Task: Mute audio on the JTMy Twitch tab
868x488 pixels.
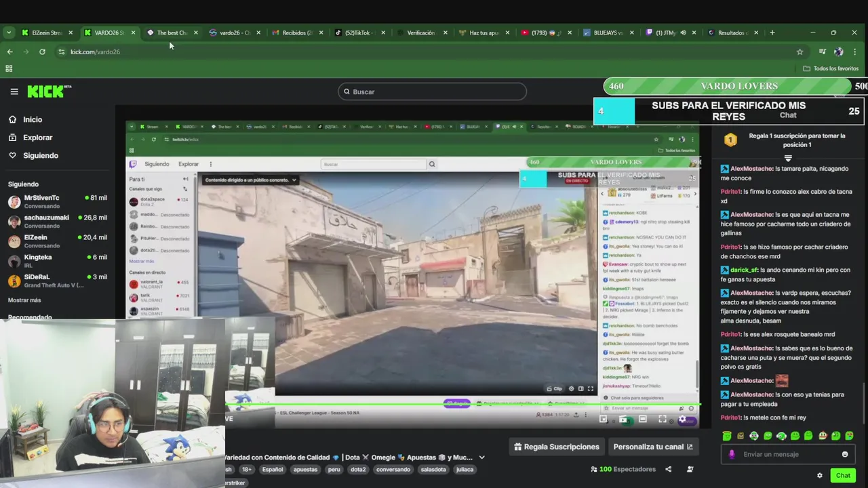Action: coord(683,33)
